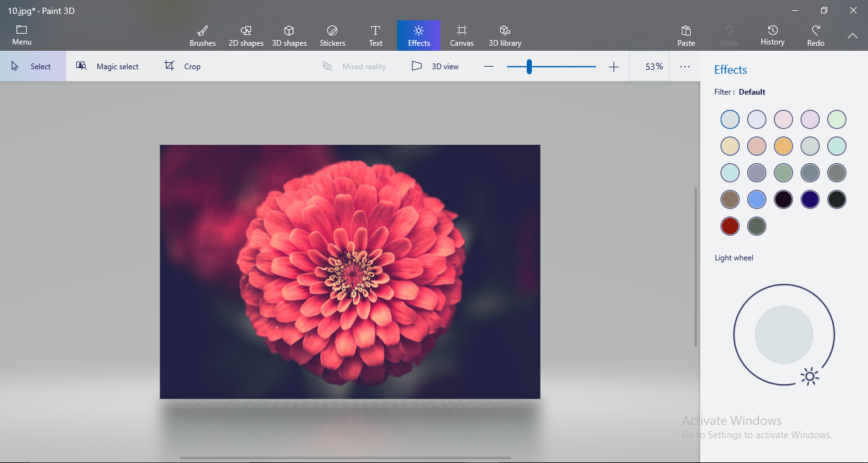This screenshot has width=868, height=463.
Task: Open the 3D library
Action: click(x=505, y=36)
